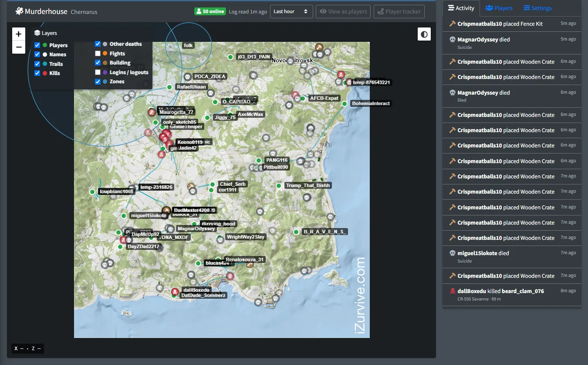Click the X – · Z – coordinates box

coord(28,348)
